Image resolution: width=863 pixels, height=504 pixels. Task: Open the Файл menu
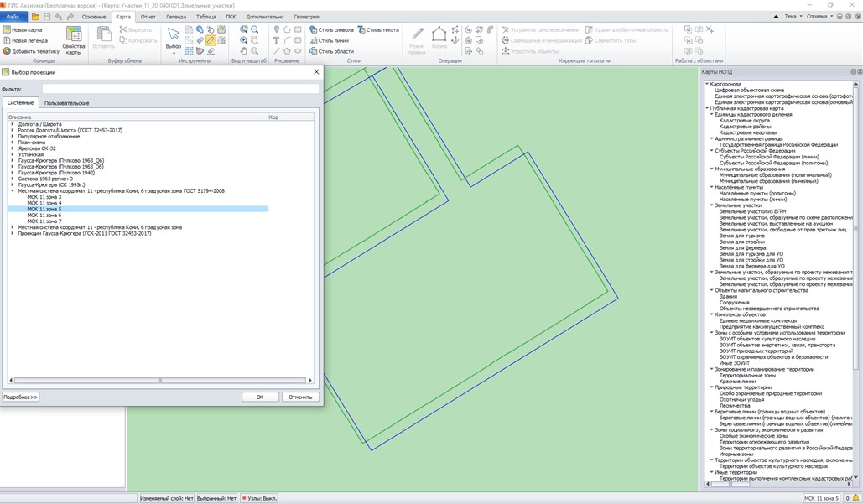click(x=13, y=17)
